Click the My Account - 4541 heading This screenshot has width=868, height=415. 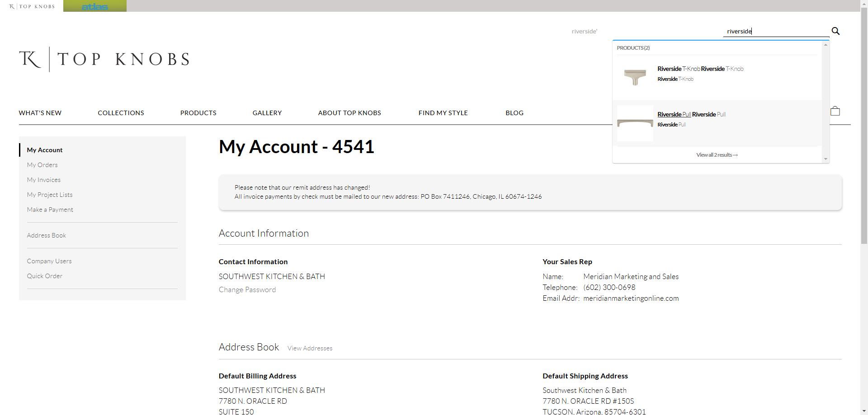[297, 147]
